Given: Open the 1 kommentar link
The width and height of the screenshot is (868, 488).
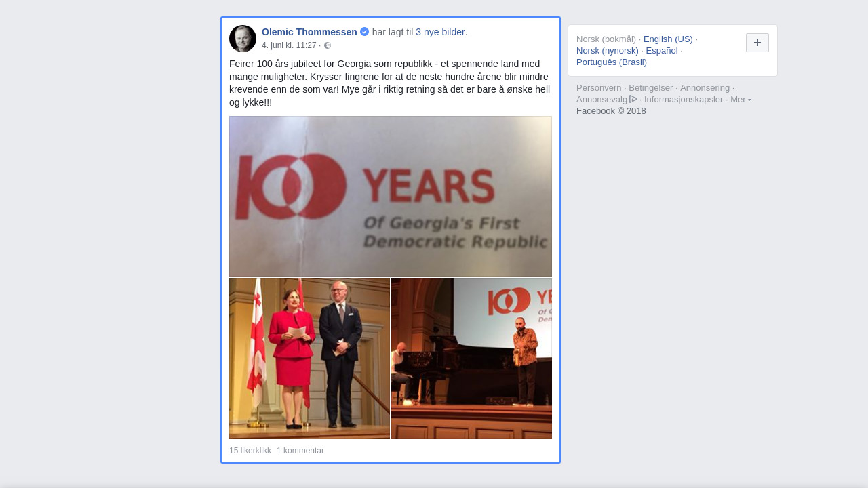Looking at the screenshot, I should coord(300,451).
